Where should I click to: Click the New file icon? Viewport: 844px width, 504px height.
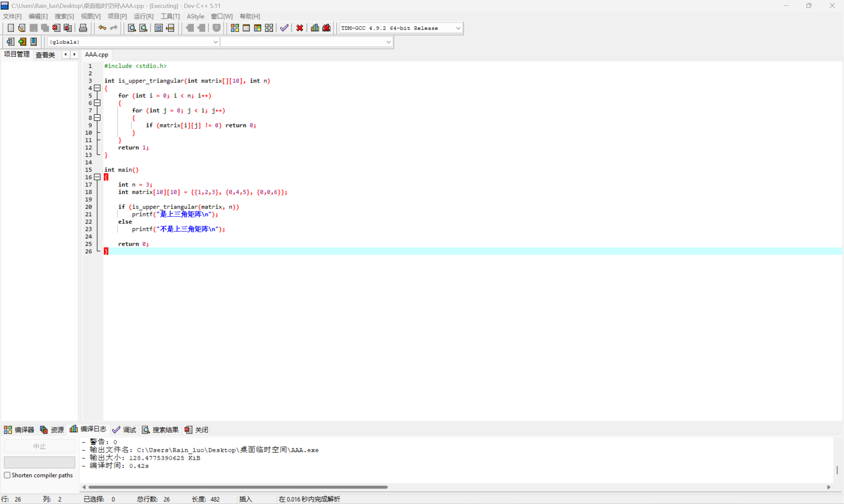11,28
